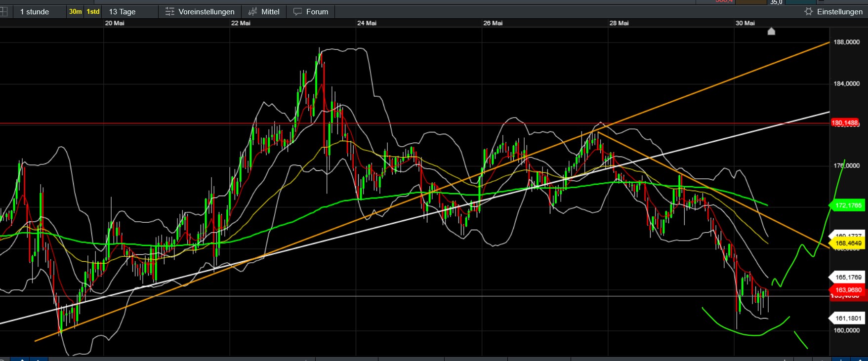This screenshot has width=868, height=361.
Task: Click the white 161,1801 lower band label
Action: (848, 319)
